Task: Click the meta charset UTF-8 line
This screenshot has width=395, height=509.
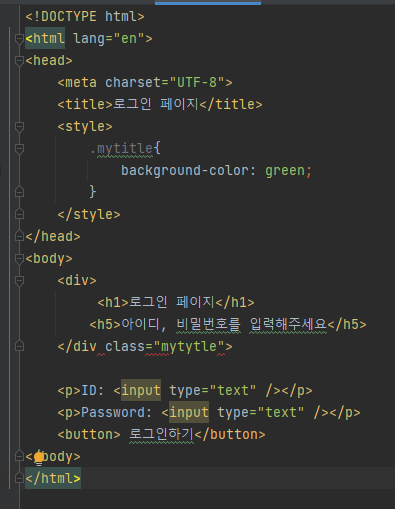Action: coord(145,82)
